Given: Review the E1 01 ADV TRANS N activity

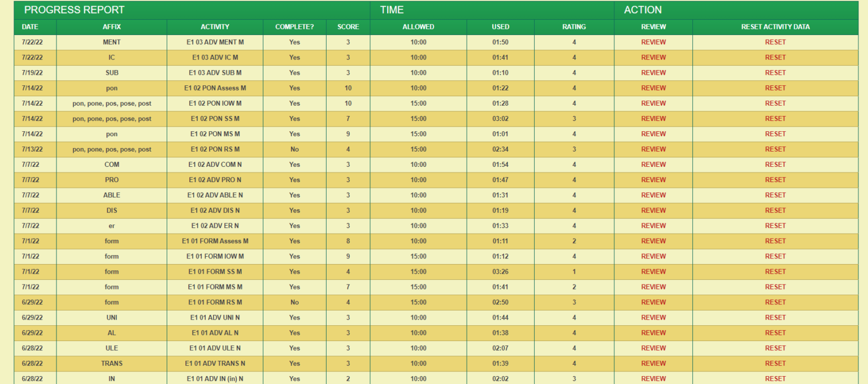Looking at the screenshot, I should (x=653, y=363).
